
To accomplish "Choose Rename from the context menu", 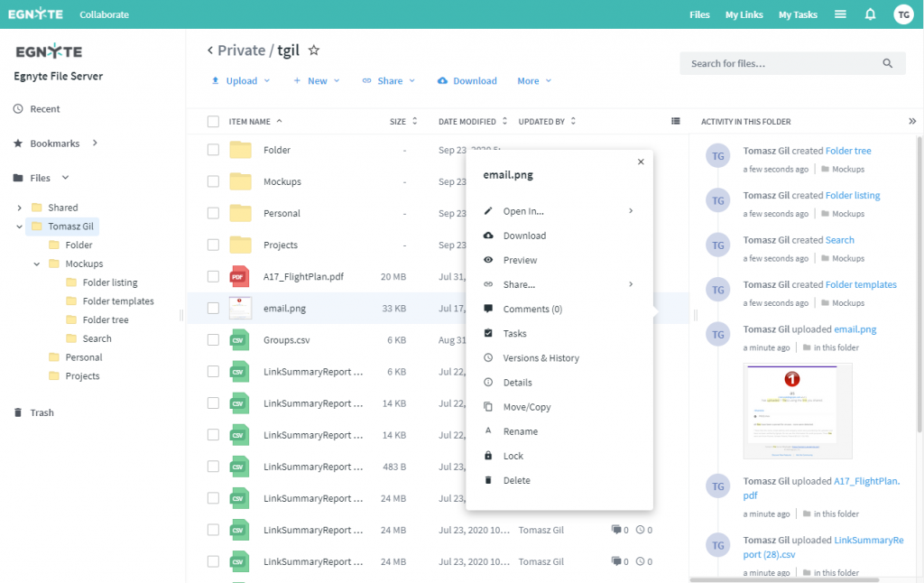I will click(x=520, y=431).
